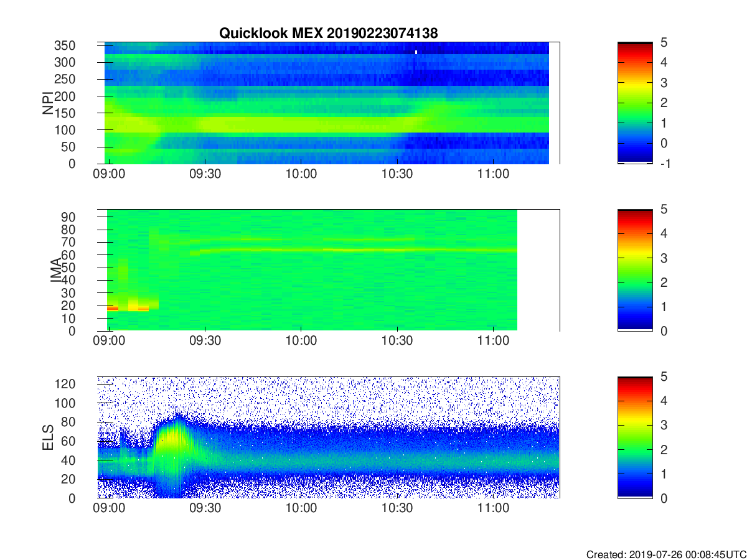Viewport: 747px width, 560px height.
Task: Click the 10:30 tick under the NPI panel
Action: [x=397, y=174]
